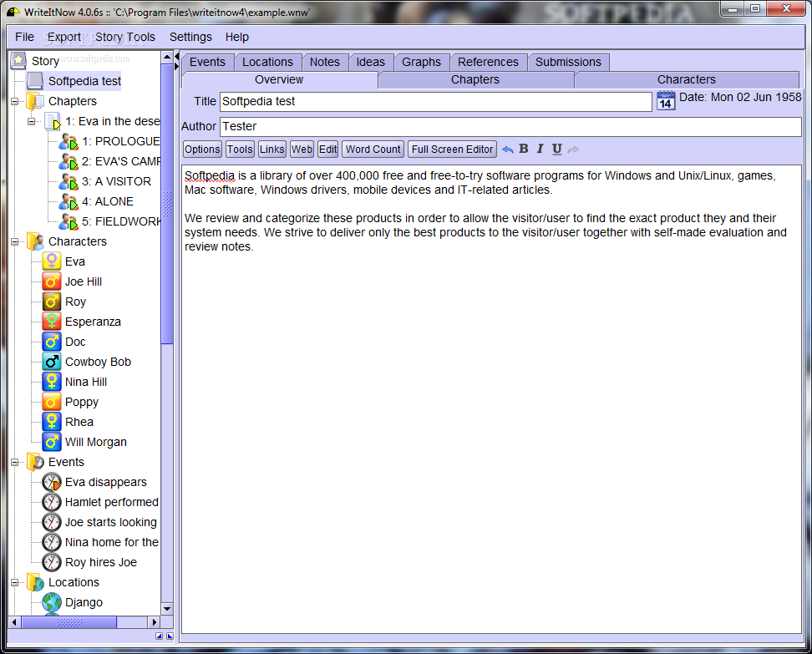This screenshot has width=812, height=654.
Task: Click tree scrollbar right arrow
Action: pyautogui.click(x=154, y=622)
